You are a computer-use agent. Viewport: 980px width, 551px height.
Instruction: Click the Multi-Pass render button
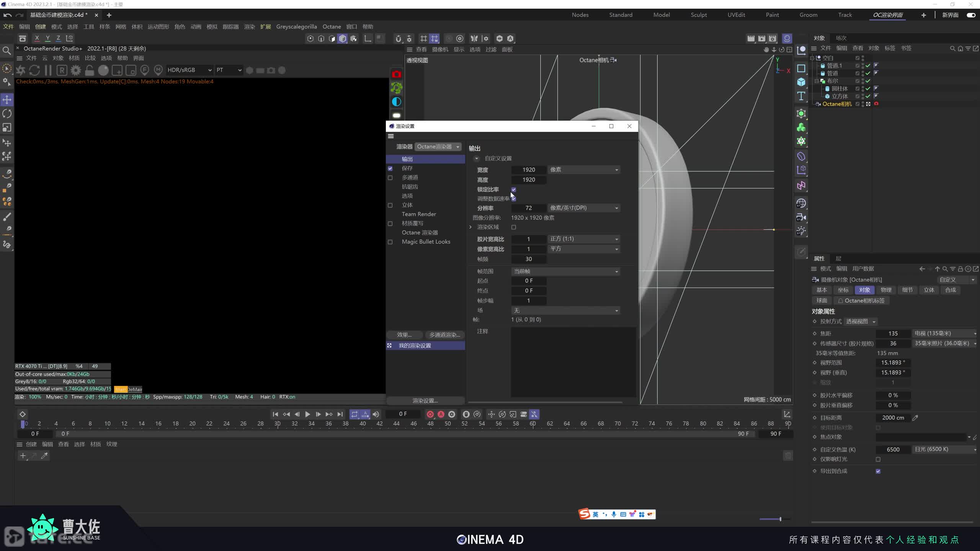(444, 335)
